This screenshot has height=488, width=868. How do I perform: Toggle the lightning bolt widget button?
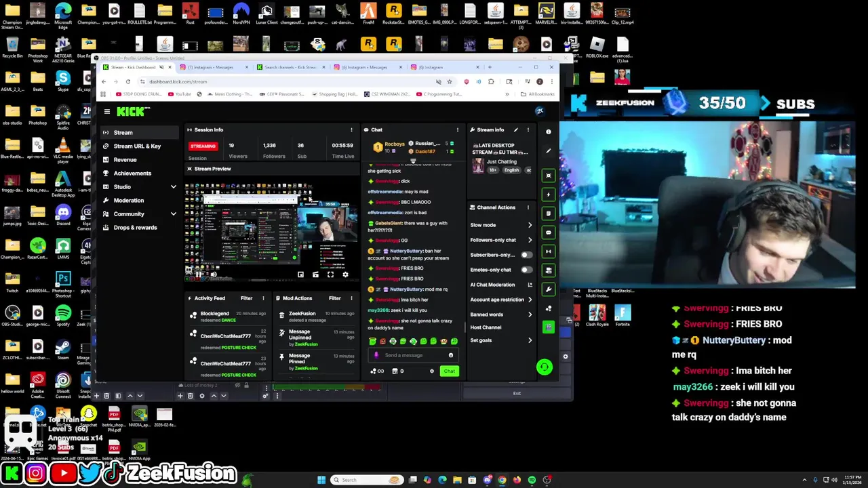pyautogui.click(x=549, y=195)
